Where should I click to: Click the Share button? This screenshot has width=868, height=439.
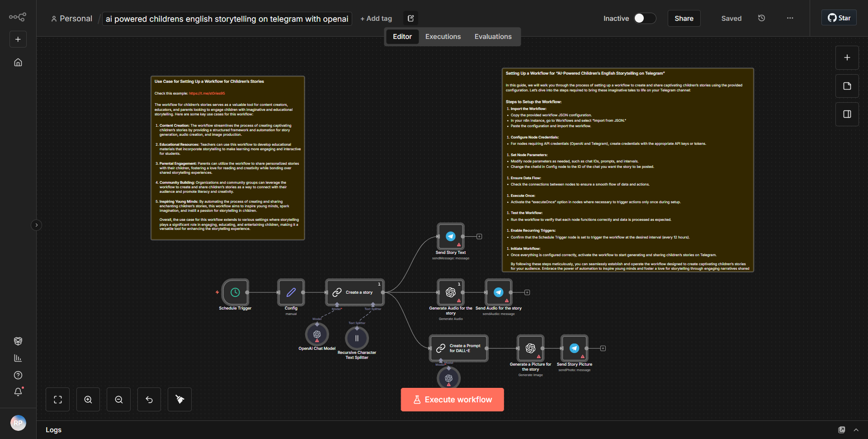[684, 19]
